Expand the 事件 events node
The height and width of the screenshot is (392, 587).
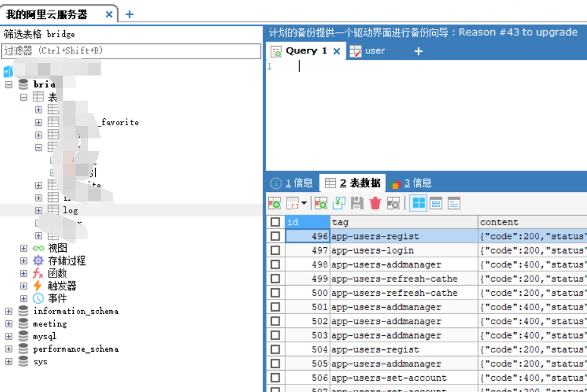click(23, 298)
